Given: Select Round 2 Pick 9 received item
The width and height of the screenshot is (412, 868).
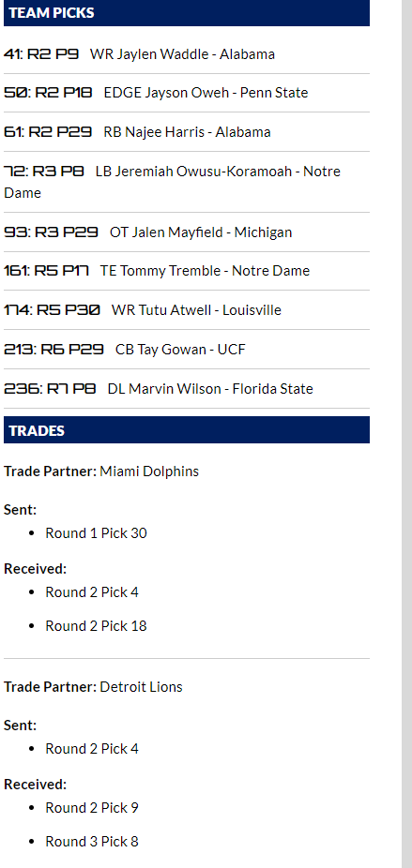Looking at the screenshot, I should (92, 808).
